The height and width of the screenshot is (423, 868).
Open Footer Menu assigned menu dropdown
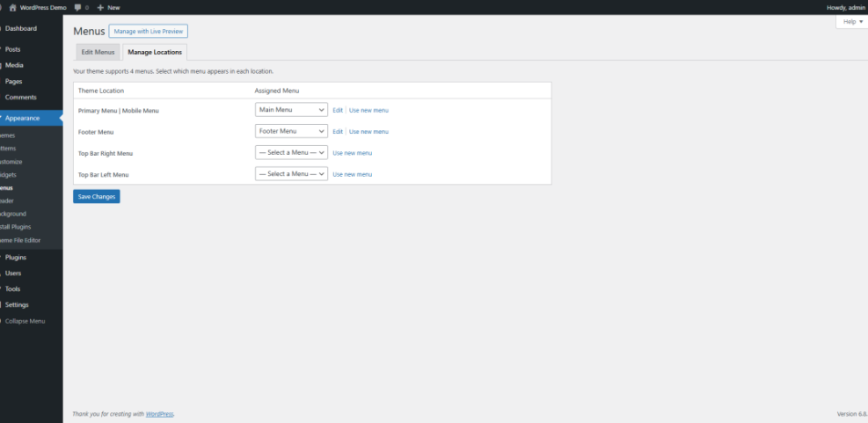[x=291, y=131]
